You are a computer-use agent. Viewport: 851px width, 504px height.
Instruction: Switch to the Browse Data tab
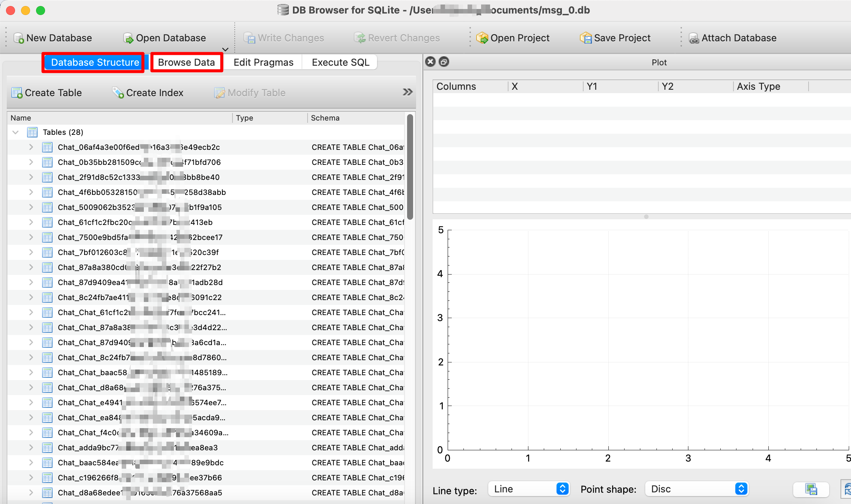pyautogui.click(x=187, y=62)
